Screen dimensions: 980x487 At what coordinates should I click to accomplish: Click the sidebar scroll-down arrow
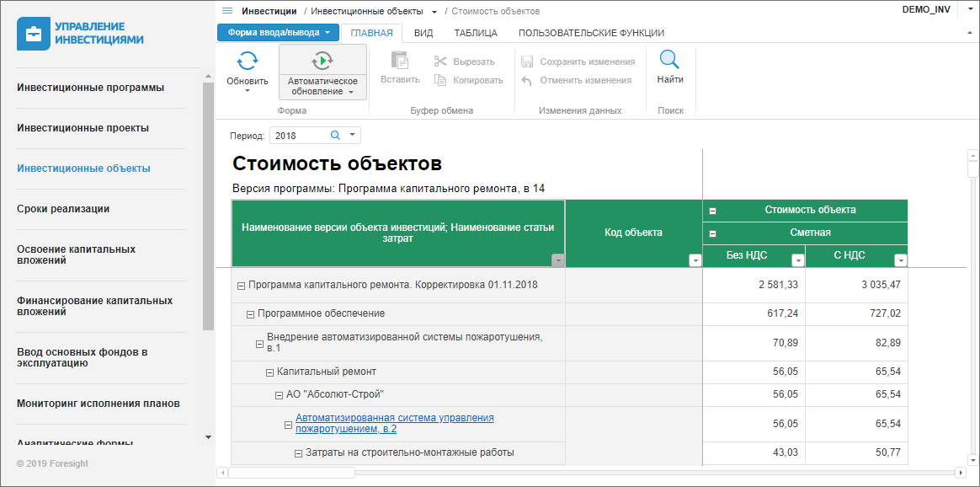point(208,437)
